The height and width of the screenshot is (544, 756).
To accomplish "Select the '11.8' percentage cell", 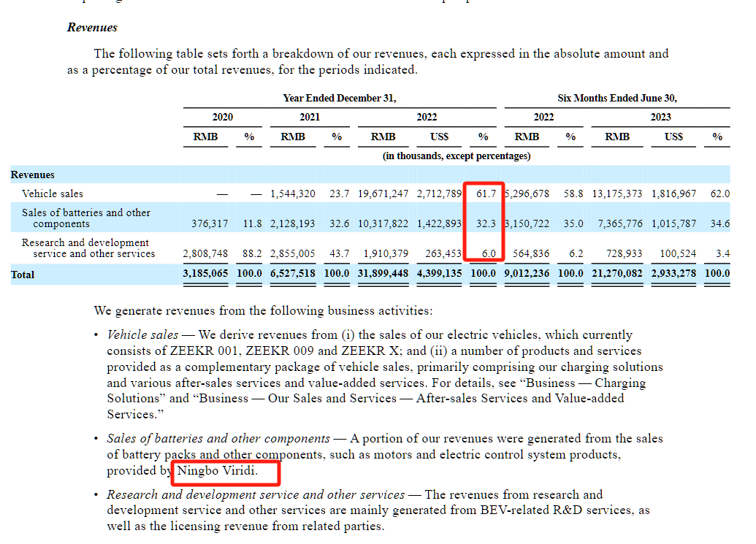I will 252,224.
